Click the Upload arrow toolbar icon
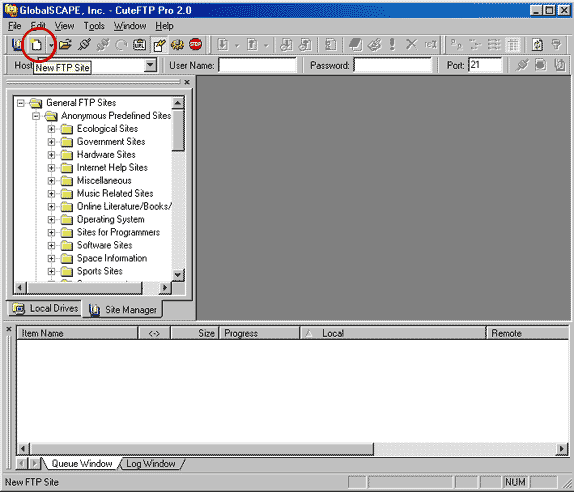 (x=252, y=45)
